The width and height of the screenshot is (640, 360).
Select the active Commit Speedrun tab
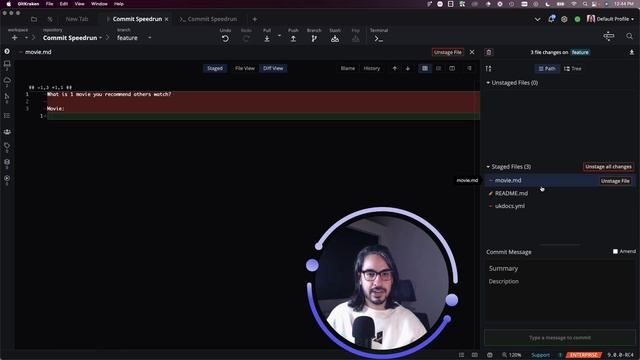click(137, 19)
